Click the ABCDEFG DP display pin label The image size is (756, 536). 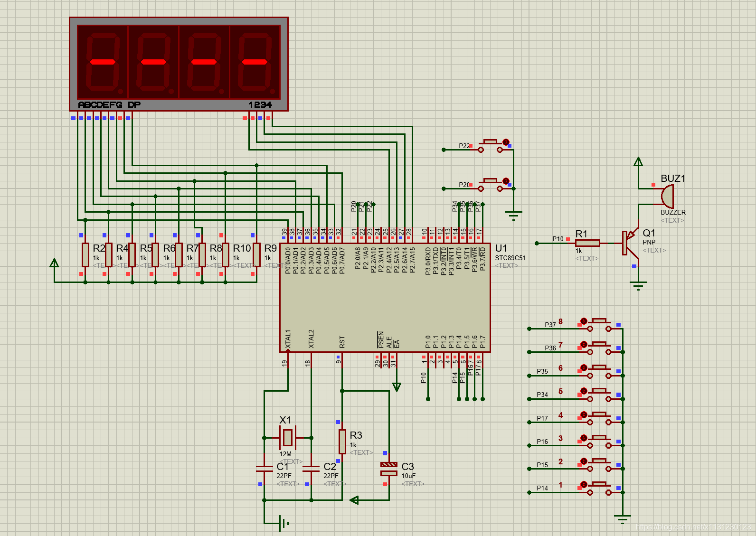(109, 104)
